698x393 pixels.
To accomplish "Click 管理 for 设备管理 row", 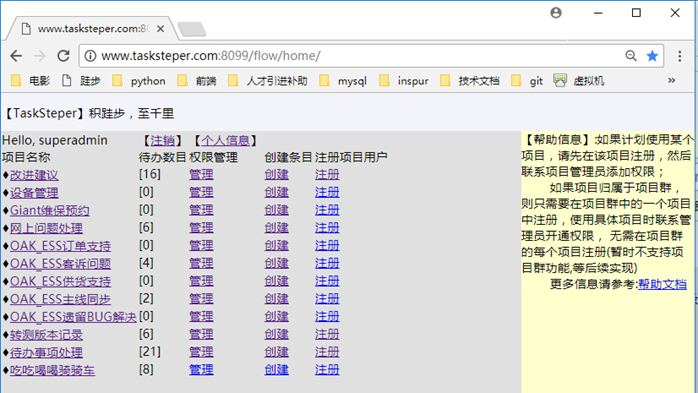I will point(201,192).
